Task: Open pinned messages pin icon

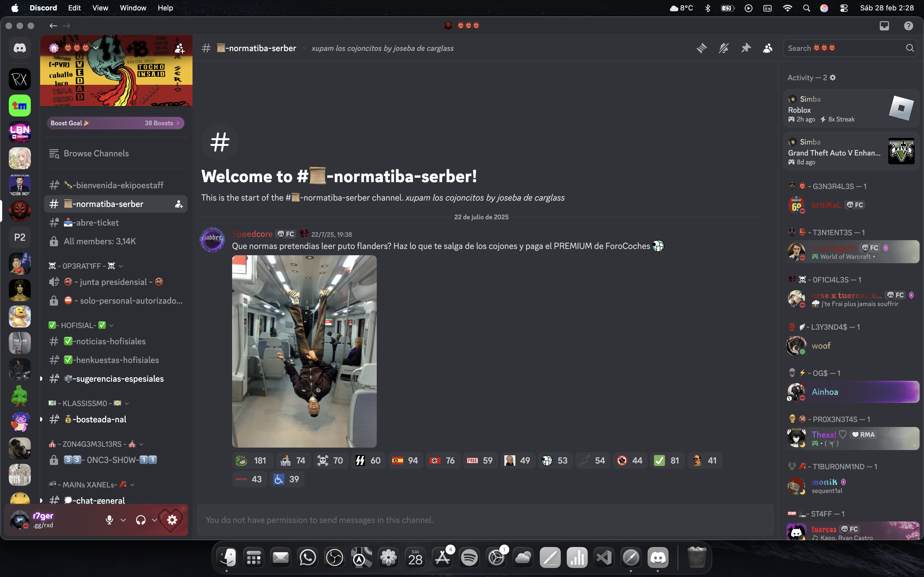Action: pyautogui.click(x=746, y=48)
